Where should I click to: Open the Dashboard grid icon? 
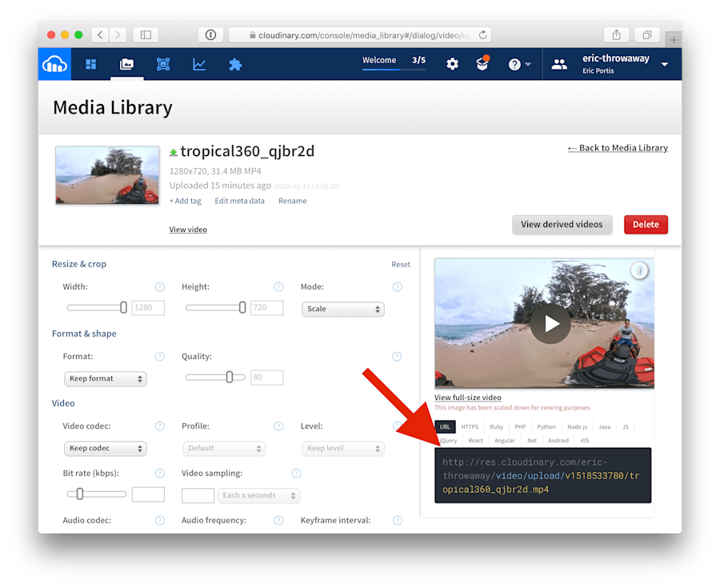(90, 64)
